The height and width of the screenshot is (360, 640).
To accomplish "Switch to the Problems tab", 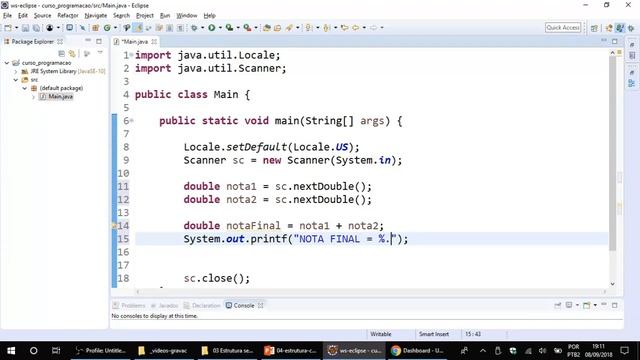I will (x=129, y=305).
